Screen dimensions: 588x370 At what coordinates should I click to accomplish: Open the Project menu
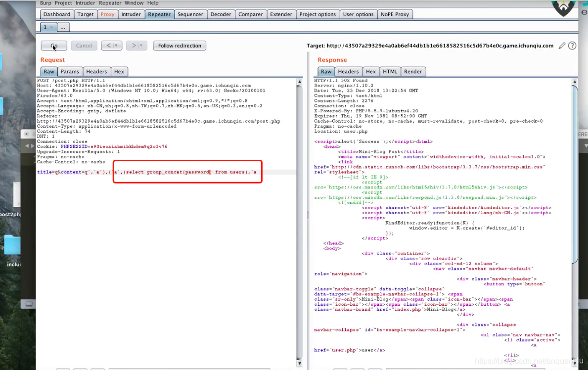pos(63,3)
